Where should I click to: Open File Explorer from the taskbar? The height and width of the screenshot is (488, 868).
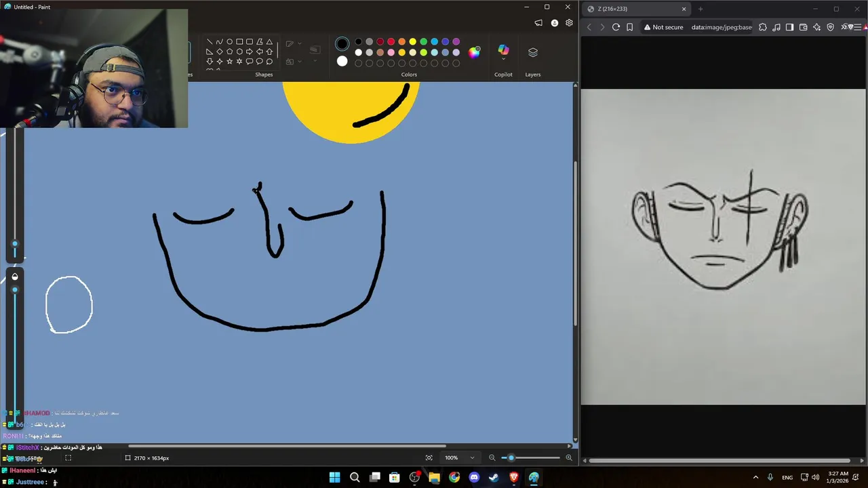coord(434,477)
